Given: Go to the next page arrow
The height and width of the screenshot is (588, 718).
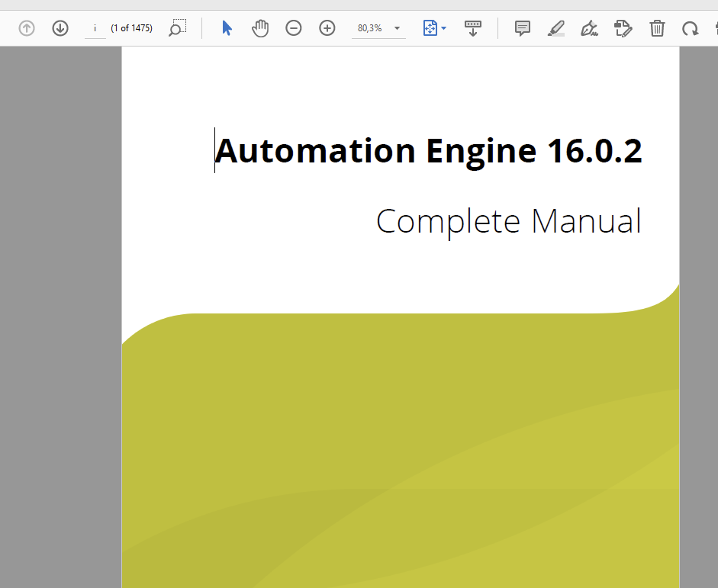Looking at the screenshot, I should click(60, 28).
